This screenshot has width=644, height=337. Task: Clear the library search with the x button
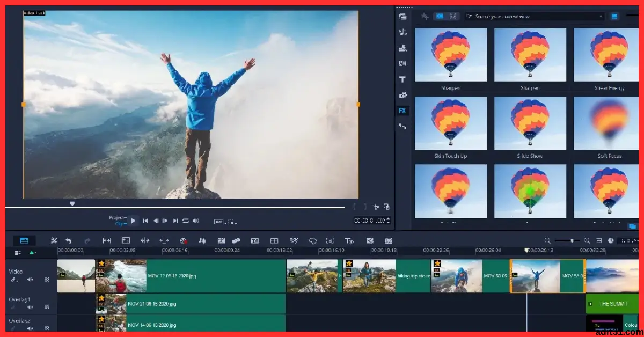click(601, 17)
